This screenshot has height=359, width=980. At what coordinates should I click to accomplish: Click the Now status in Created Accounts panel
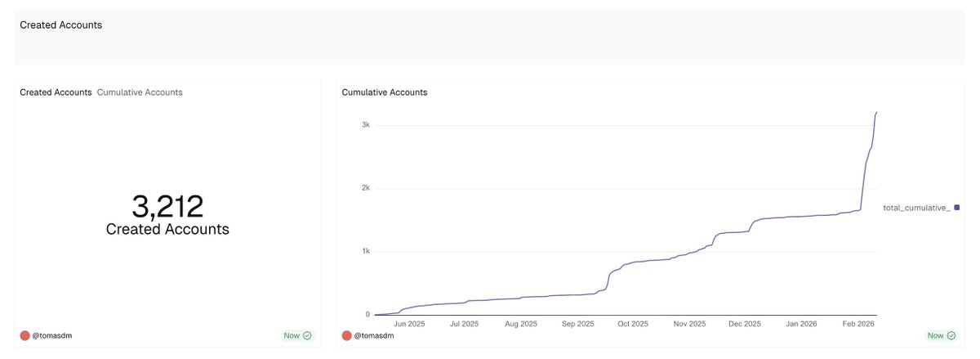tap(292, 335)
